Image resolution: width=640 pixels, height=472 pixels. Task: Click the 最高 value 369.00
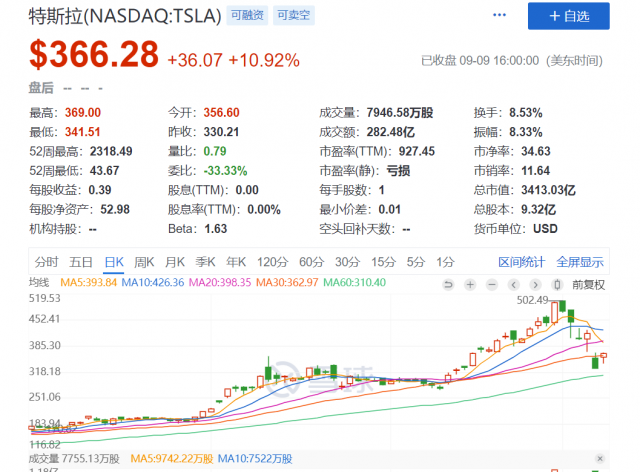coord(82,113)
